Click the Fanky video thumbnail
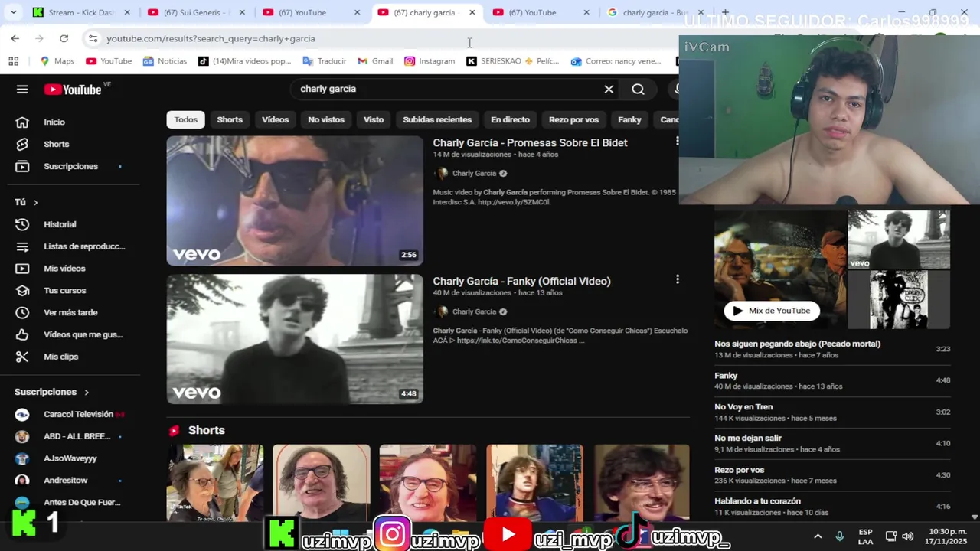The height and width of the screenshot is (551, 980). (295, 339)
